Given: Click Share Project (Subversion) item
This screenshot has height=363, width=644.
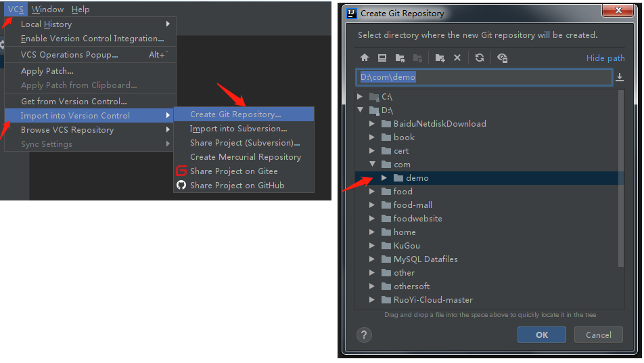Looking at the screenshot, I should 244,143.
